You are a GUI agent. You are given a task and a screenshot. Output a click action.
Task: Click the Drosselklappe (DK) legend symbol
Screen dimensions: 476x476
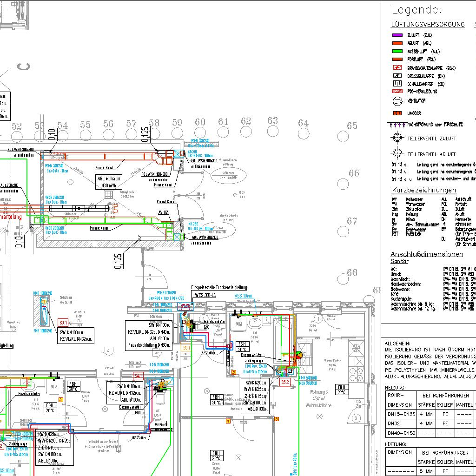tap(397, 76)
